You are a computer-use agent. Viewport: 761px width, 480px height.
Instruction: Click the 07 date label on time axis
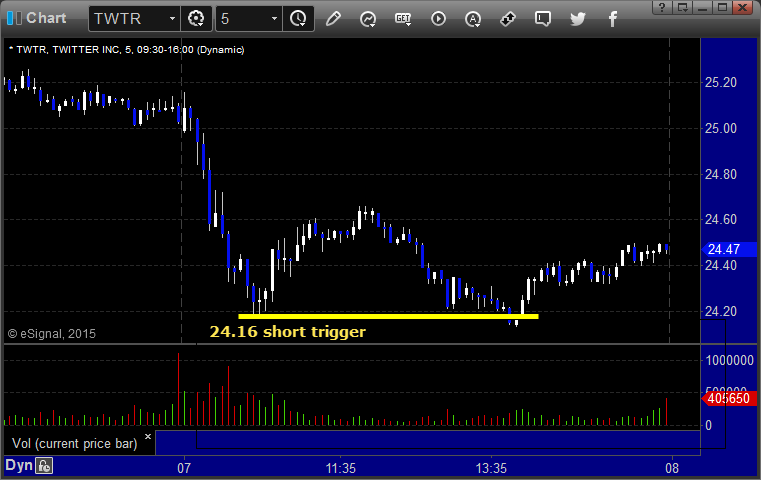point(184,468)
